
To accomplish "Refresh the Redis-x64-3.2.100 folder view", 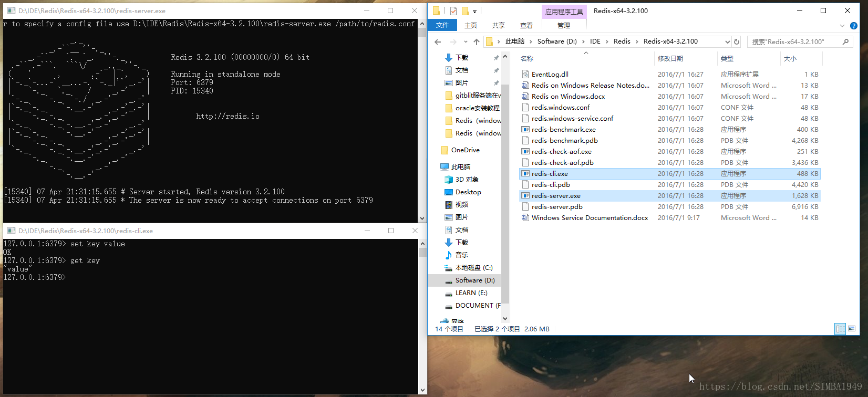I will [x=737, y=41].
